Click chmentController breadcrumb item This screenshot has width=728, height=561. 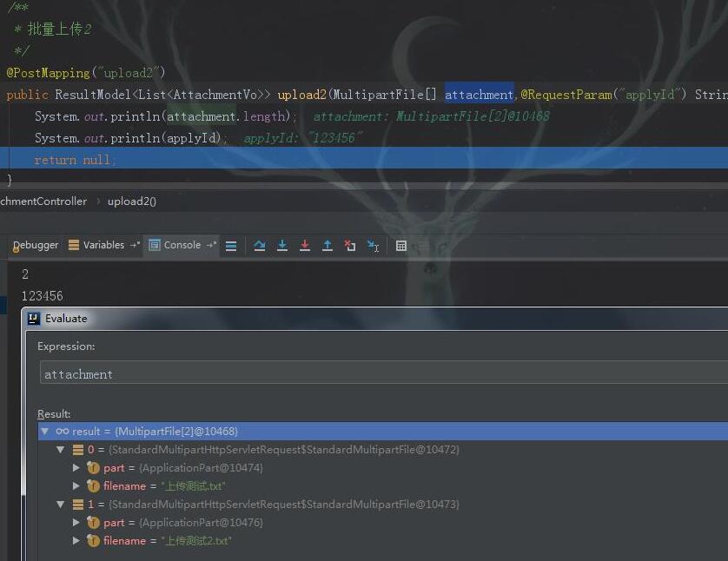tap(43, 201)
